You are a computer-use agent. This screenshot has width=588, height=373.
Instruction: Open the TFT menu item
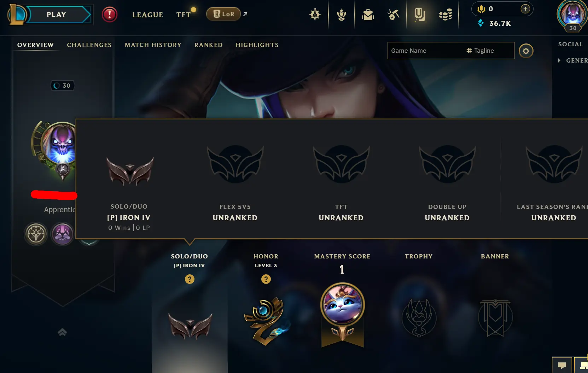pyautogui.click(x=184, y=15)
